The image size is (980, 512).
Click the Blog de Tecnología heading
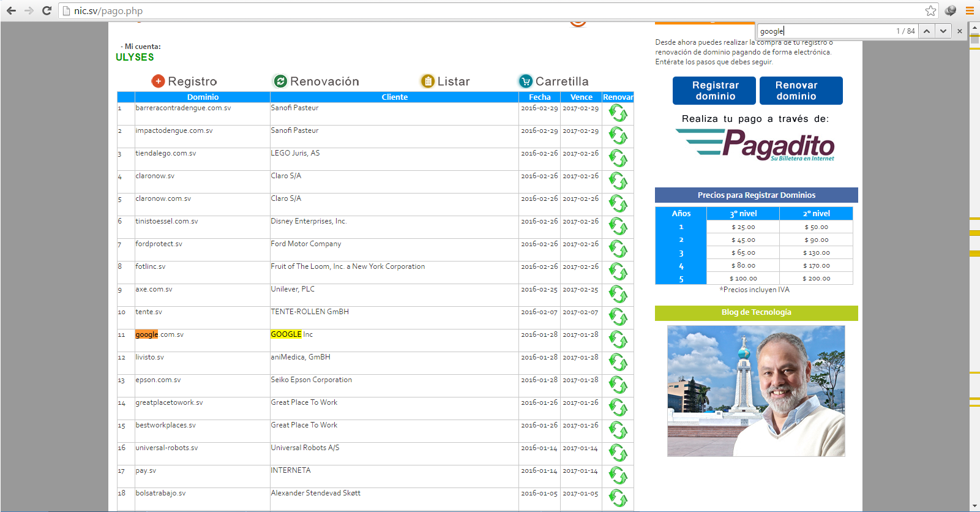757,312
